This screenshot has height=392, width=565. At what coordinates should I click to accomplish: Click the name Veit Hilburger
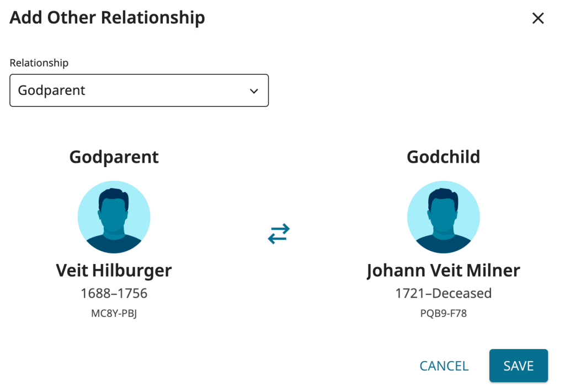tap(114, 271)
